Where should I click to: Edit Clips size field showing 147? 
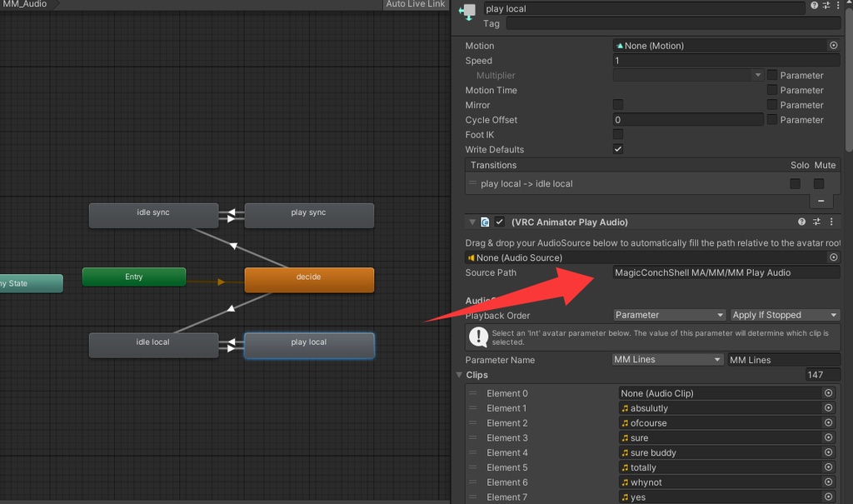click(822, 375)
